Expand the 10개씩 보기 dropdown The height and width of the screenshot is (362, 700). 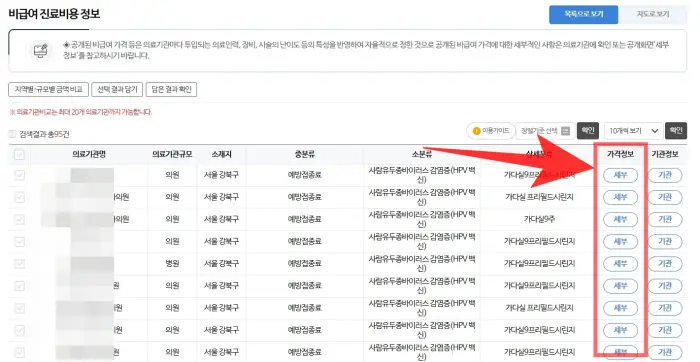[633, 131]
